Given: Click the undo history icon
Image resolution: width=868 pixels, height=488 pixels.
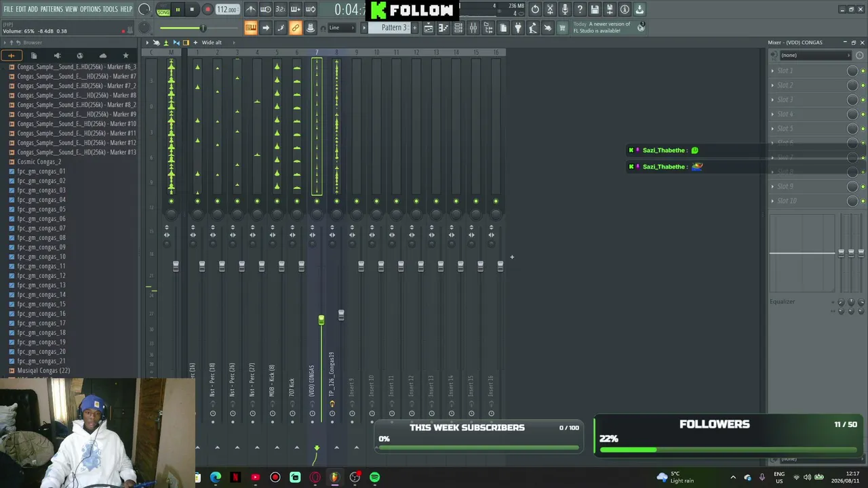Looking at the screenshot, I should [535, 9].
